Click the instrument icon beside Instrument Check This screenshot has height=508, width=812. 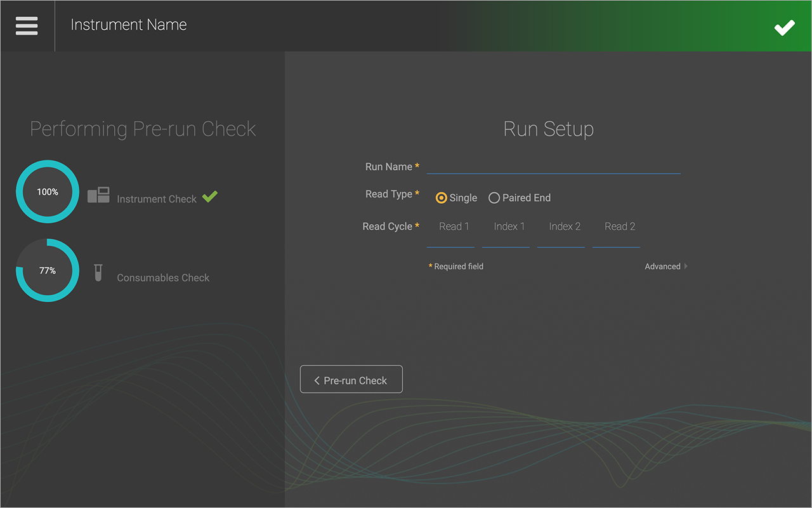98,195
